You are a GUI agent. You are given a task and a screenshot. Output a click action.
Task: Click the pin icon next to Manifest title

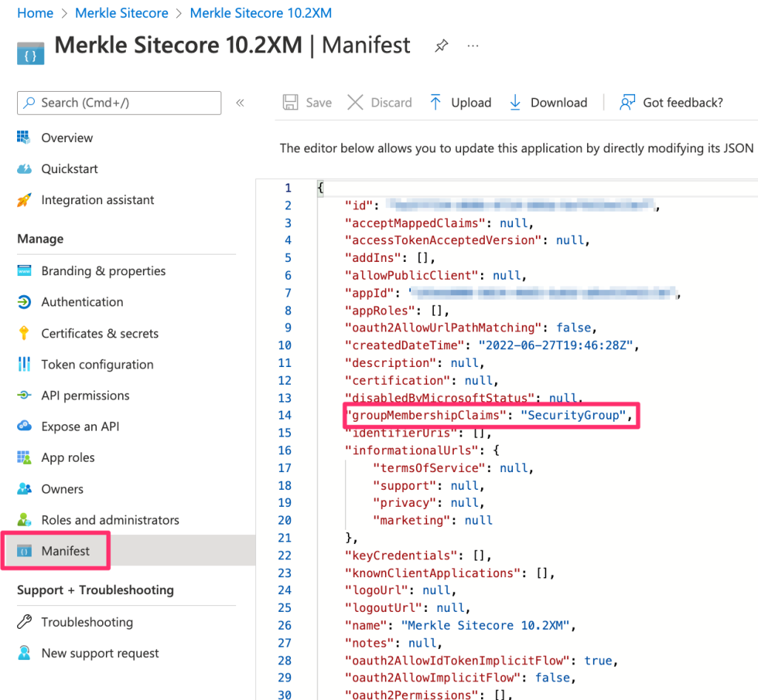point(441,46)
